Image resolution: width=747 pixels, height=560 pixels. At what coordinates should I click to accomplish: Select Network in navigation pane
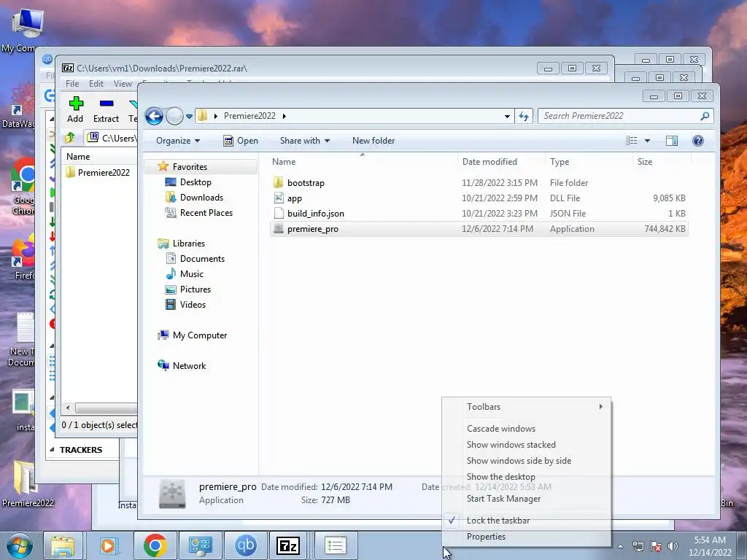tap(189, 366)
